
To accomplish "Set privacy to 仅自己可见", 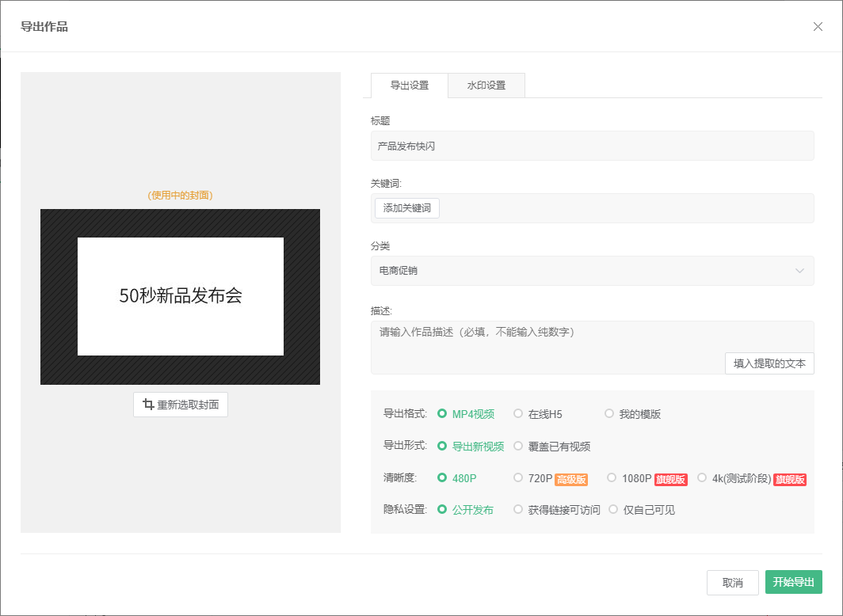I will tap(613, 509).
